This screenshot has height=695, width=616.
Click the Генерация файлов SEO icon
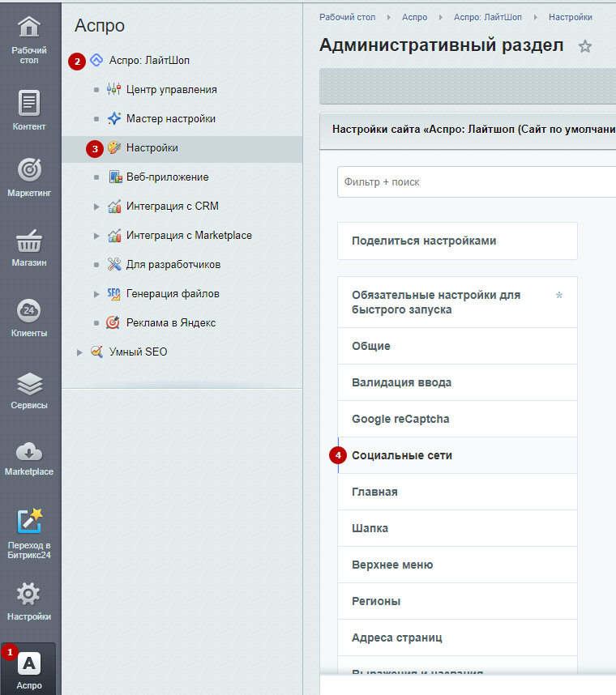[x=113, y=294]
